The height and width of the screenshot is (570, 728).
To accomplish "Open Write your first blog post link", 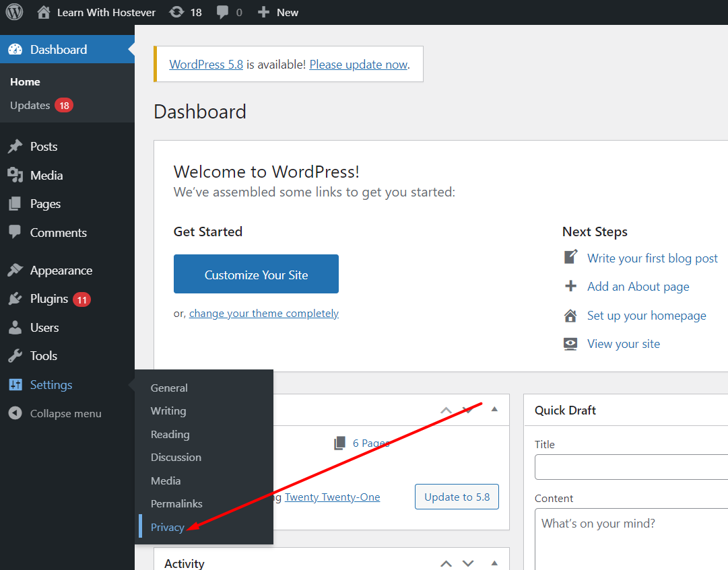I will pos(653,258).
